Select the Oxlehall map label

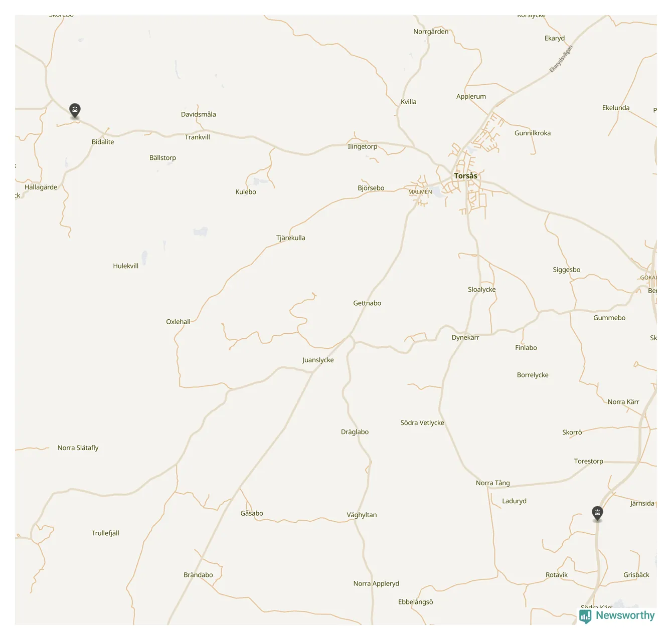178,322
